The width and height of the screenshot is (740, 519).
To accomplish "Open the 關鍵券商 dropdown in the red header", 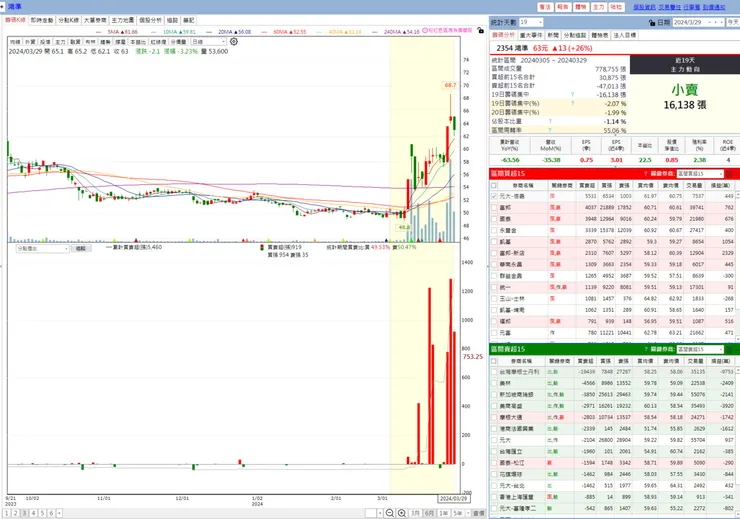I will tap(699, 174).
